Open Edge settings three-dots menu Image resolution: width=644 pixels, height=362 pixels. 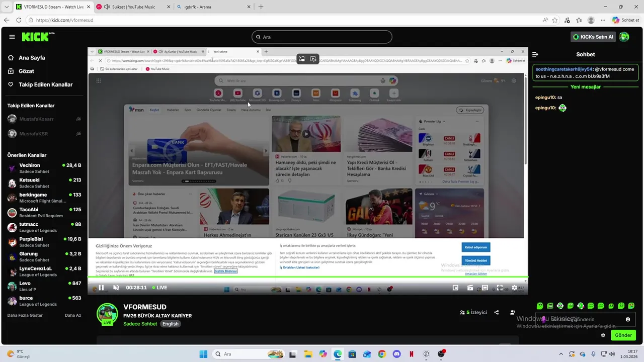(603, 20)
